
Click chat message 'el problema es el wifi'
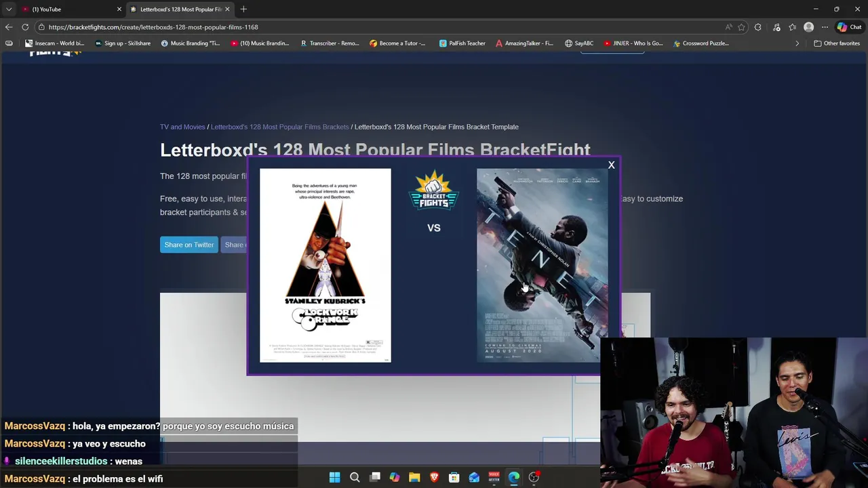point(117,479)
